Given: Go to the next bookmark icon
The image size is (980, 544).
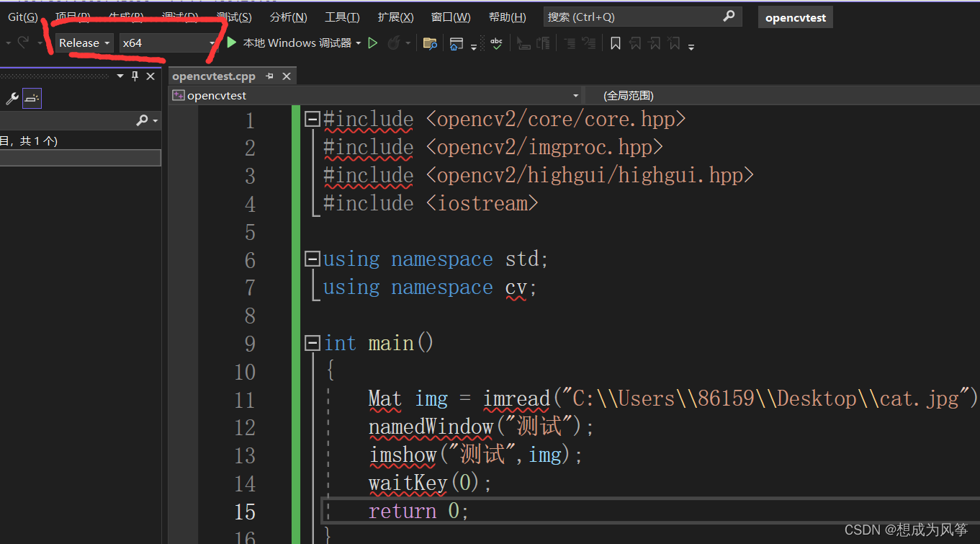Looking at the screenshot, I should point(655,44).
